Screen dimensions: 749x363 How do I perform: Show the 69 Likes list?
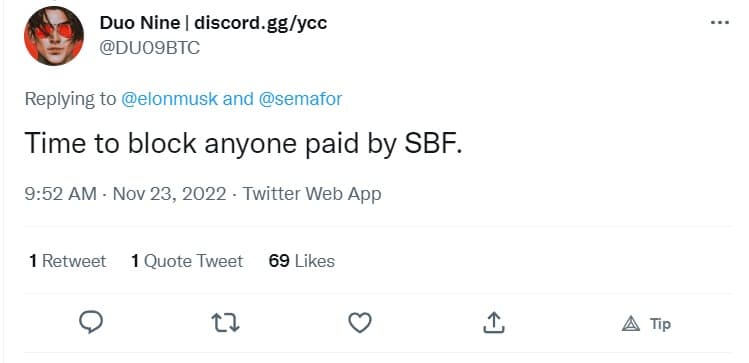301,261
